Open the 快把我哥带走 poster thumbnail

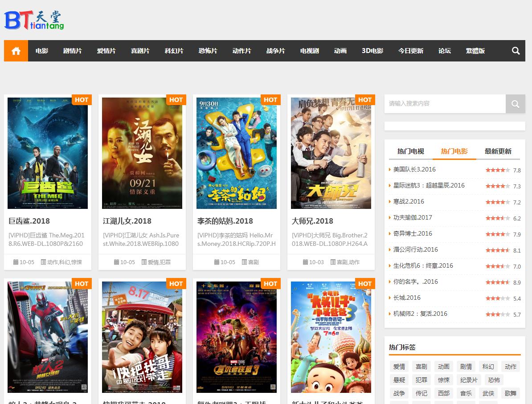(x=142, y=337)
